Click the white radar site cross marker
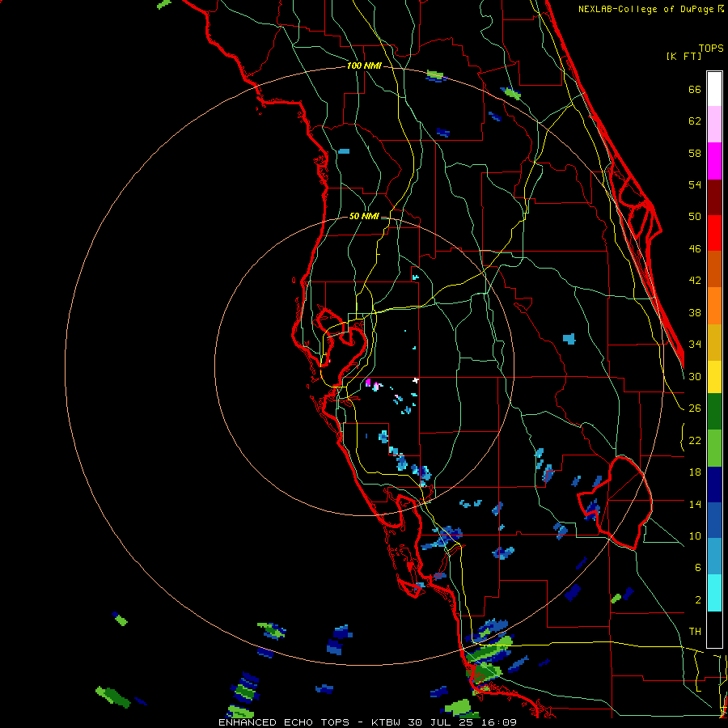 pyautogui.click(x=416, y=380)
